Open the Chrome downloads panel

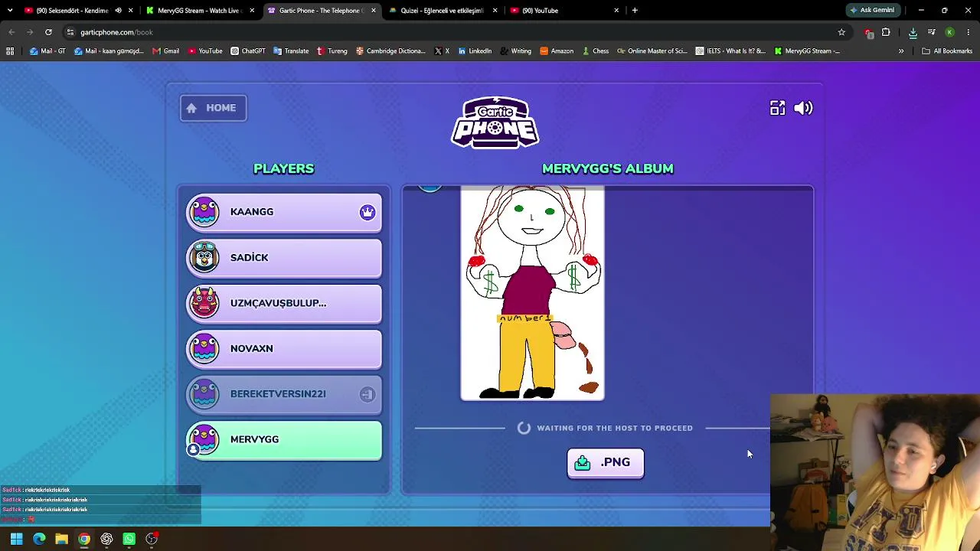click(913, 32)
